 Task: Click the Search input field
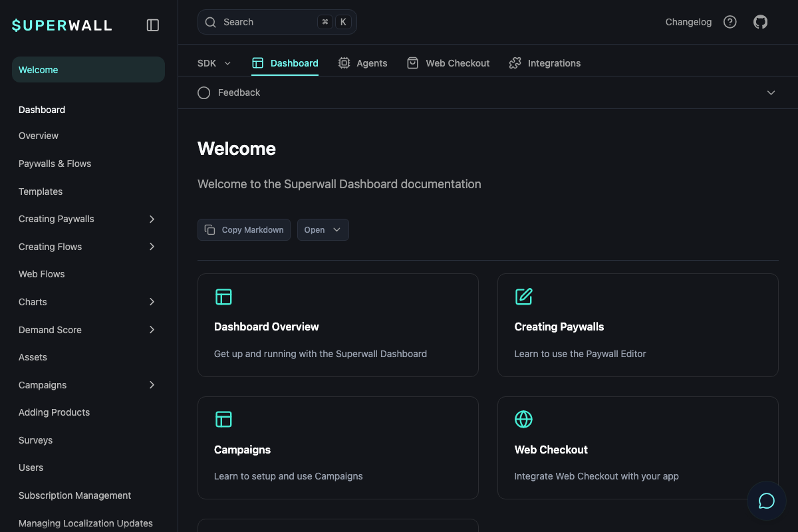click(x=277, y=22)
